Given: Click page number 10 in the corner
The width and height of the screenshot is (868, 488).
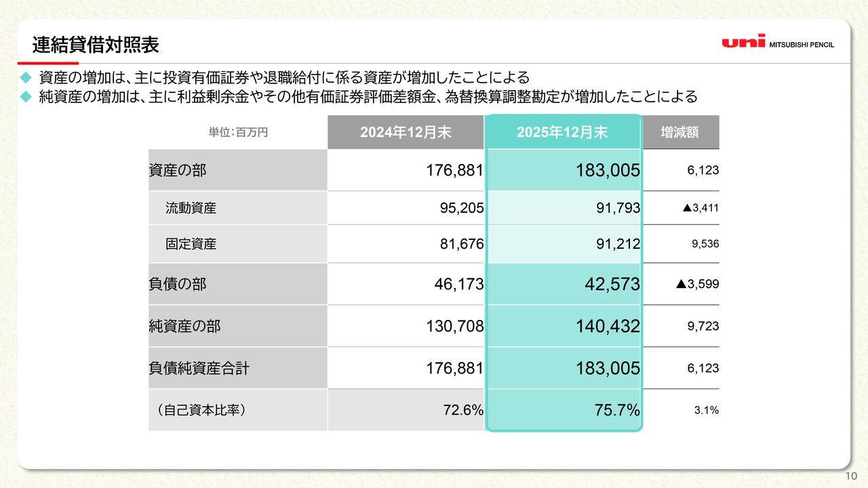Looking at the screenshot, I should (x=851, y=476).
